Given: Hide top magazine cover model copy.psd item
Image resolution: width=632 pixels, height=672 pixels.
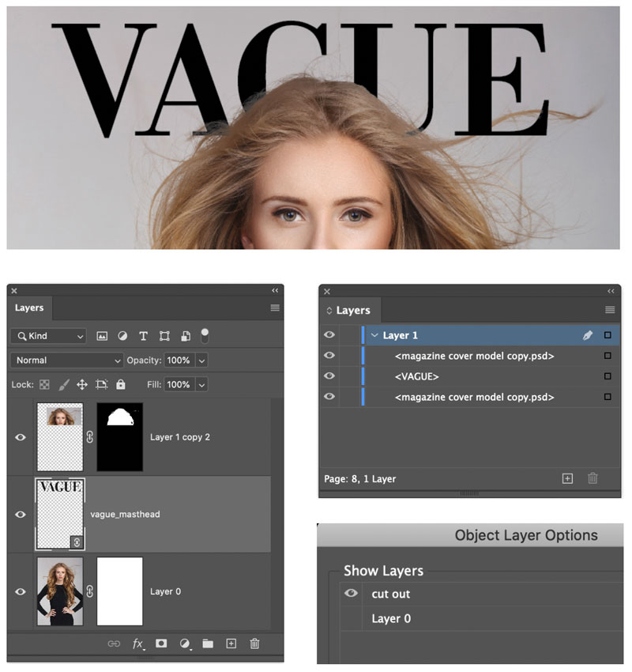Looking at the screenshot, I should [329, 355].
